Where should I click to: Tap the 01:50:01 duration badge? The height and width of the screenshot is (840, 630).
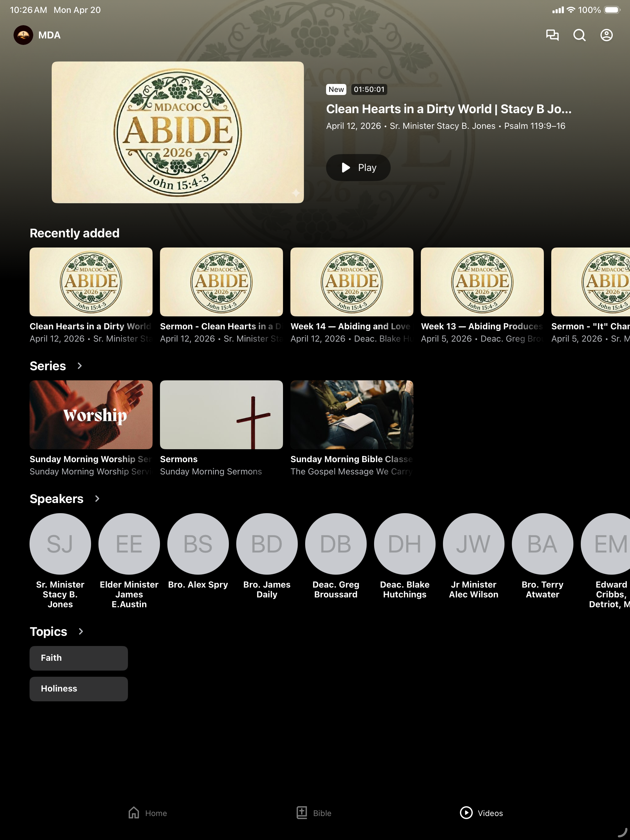point(369,89)
